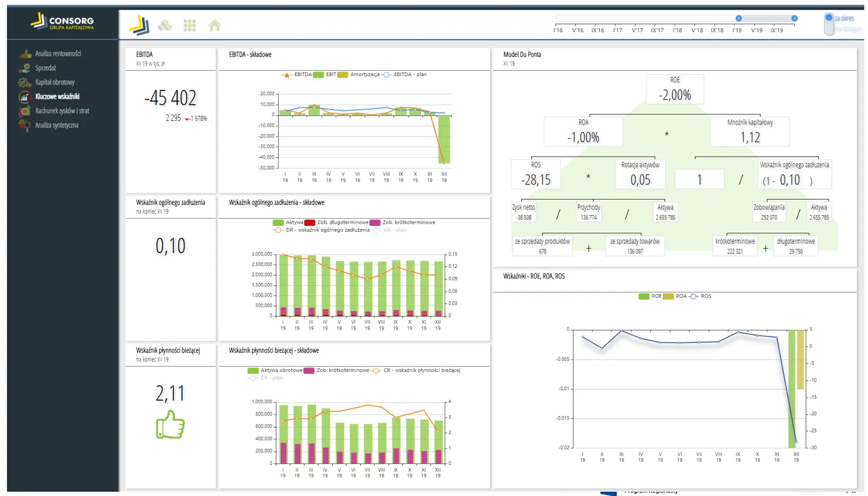The height and width of the screenshot is (496, 868).
Task: Toggle ROA series in legend
Action: pyautogui.click(x=675, y=296)
